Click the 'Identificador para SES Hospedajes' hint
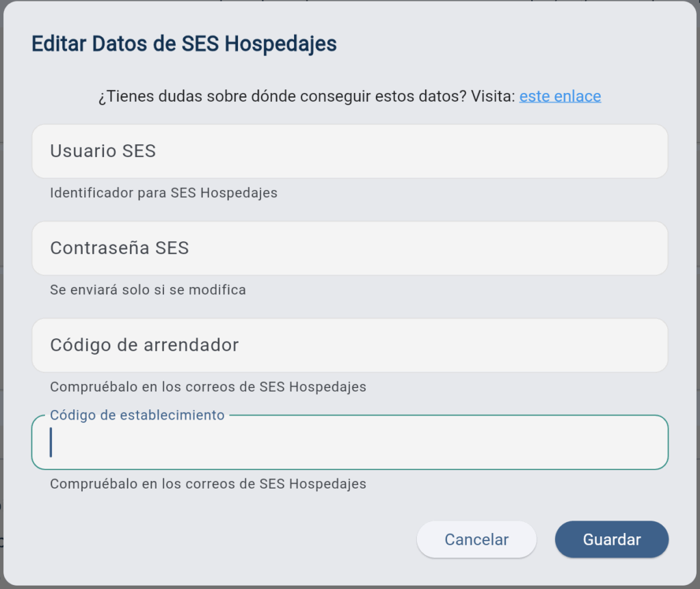The image size is (700, 589). pyautogui.click(x=163, y=193)
